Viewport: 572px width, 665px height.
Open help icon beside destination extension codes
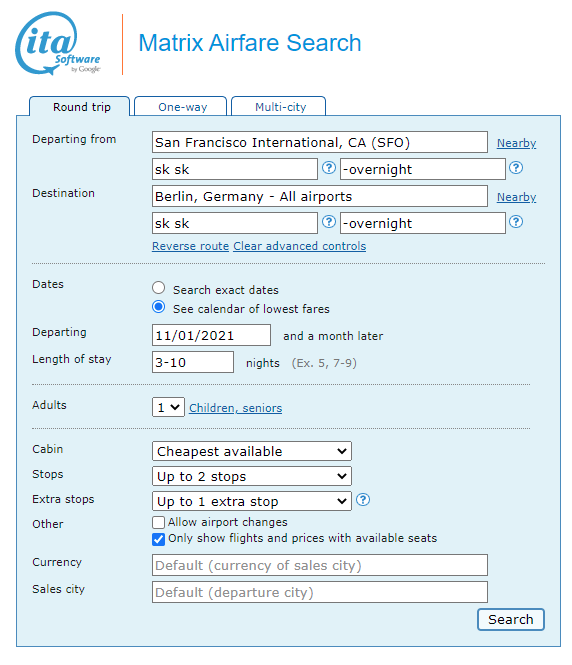(x=516, y=222)
